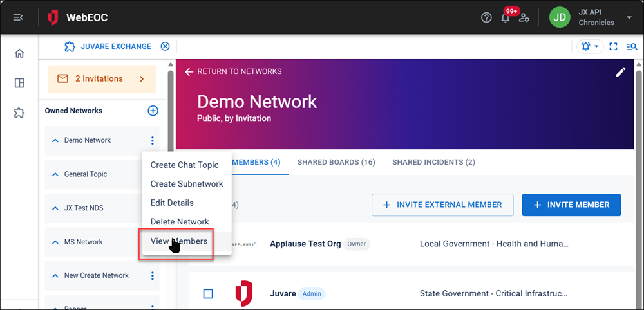Add a new owned network with plus icon
The width and height of the screenshot is (644, 310).
pyautogui.click(x=153, y=111)
